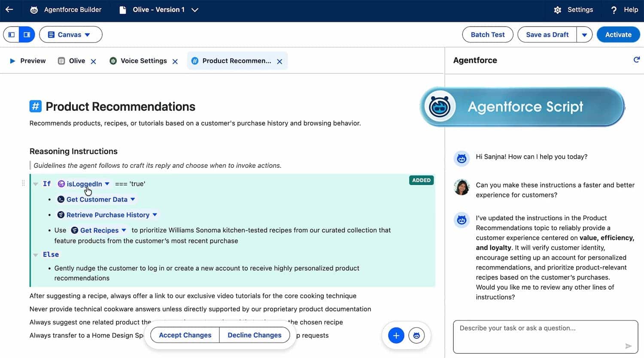Click the hash topic icon beside Product Recommendations
Screen dimensions: 644x358
35,106
